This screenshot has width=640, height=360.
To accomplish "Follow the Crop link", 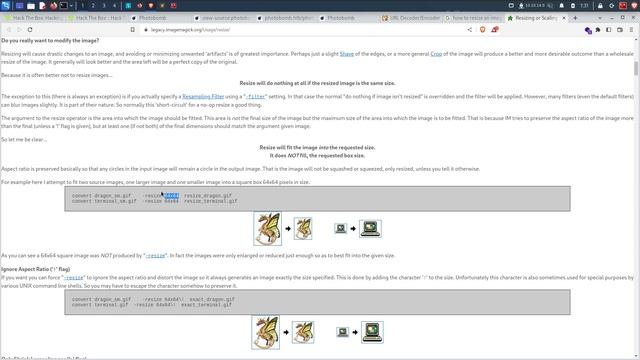I will click(436, 54).
